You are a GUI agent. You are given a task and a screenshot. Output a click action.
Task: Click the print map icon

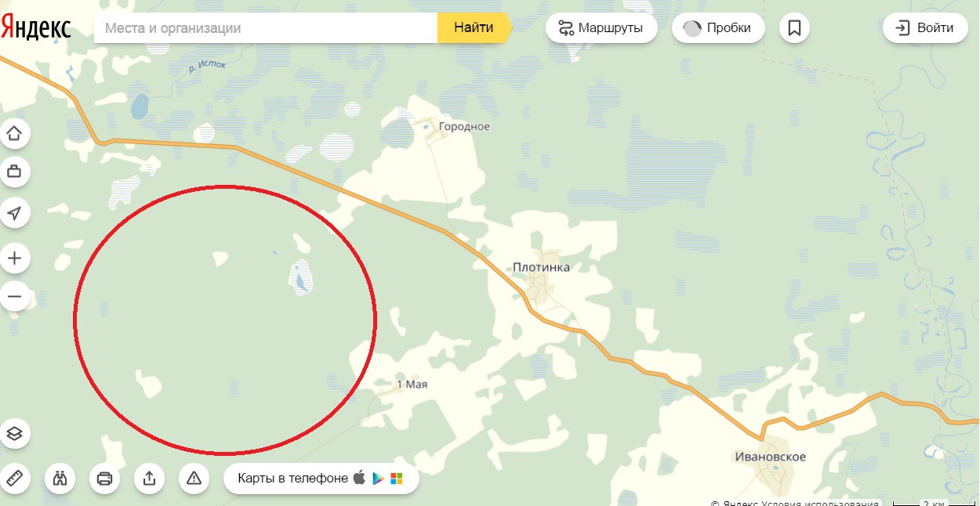pyautogui.click(x=104, y=478)
